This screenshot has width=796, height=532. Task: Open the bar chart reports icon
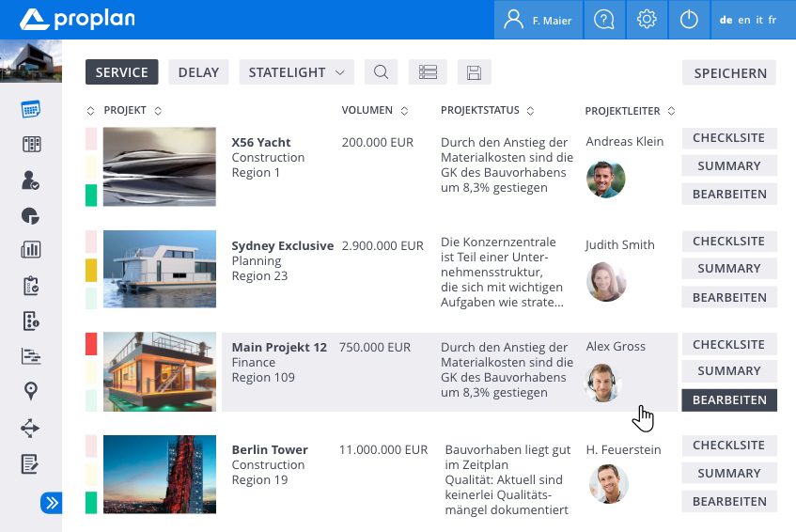(30, 250)
